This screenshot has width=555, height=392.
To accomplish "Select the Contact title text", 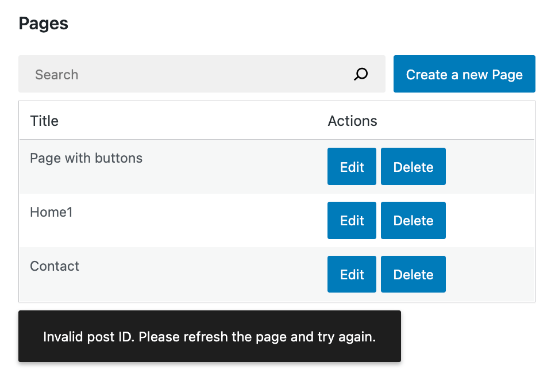I will pos(55,266).
